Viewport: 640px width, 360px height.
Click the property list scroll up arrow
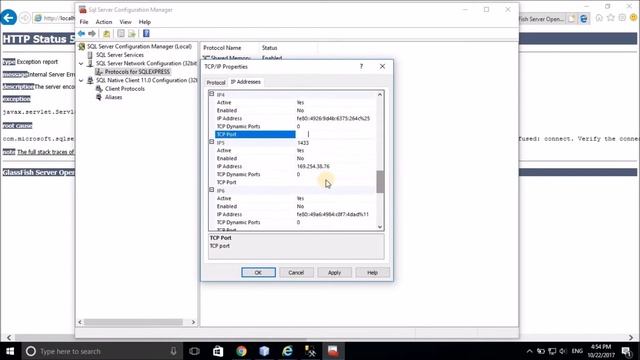(380, 94)
